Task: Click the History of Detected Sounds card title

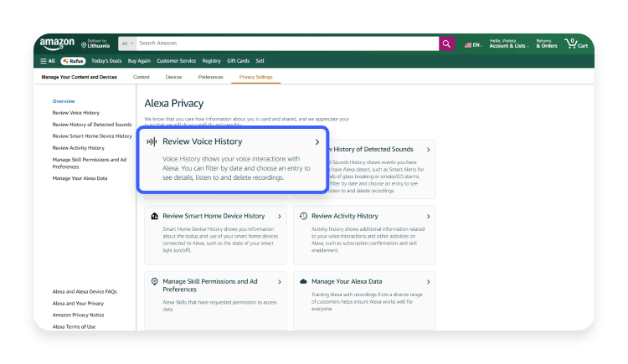Action: click(371, 149)
